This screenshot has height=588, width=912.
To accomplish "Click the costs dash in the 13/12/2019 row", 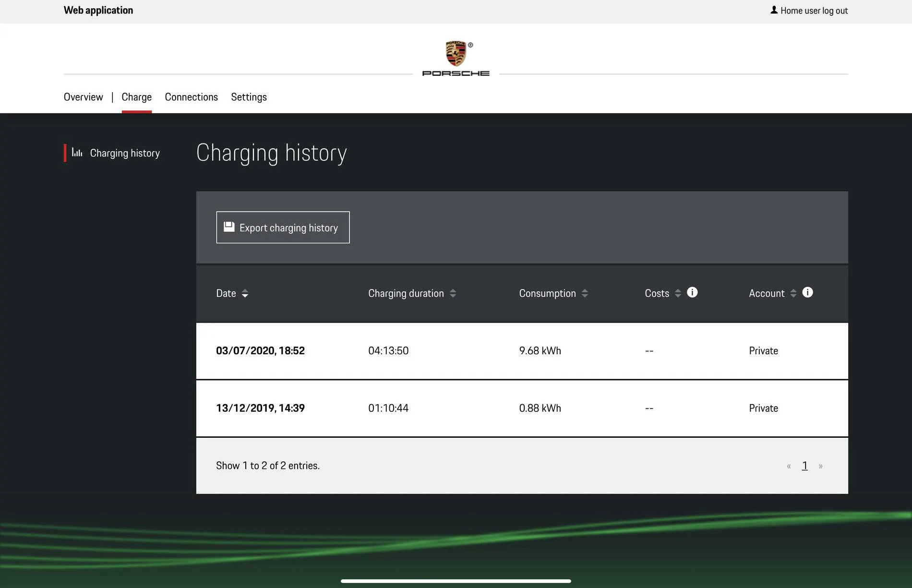I will coord(649,408).
